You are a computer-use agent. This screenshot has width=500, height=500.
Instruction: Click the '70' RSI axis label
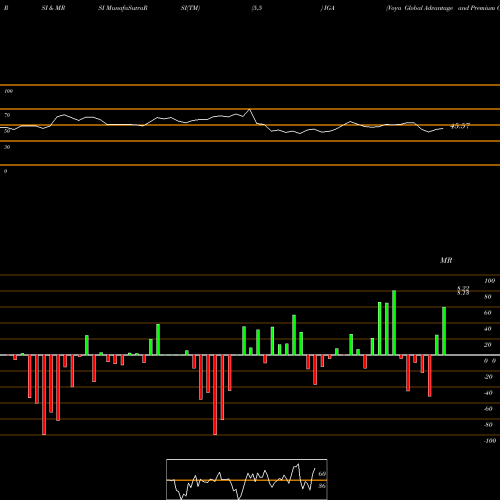click(7, 115)
